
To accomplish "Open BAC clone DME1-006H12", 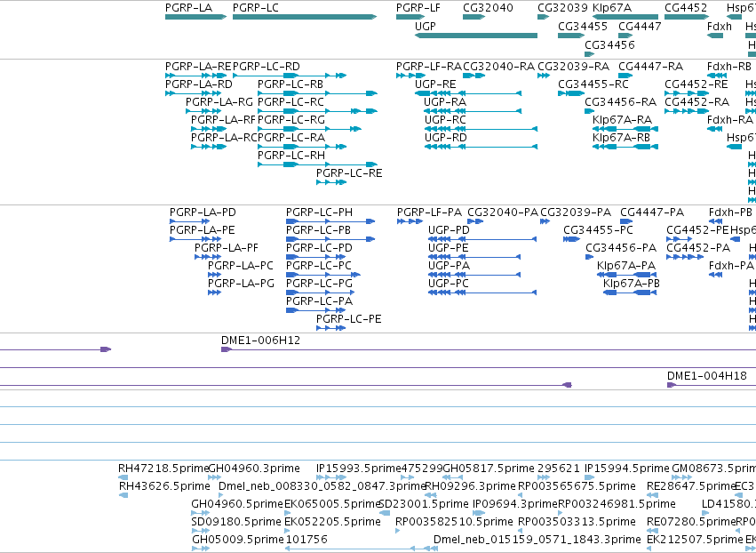I will point(261,341).
